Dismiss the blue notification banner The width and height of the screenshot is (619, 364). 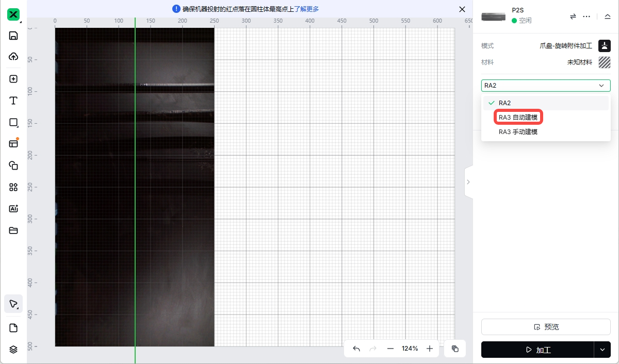[x=462, y=9]
